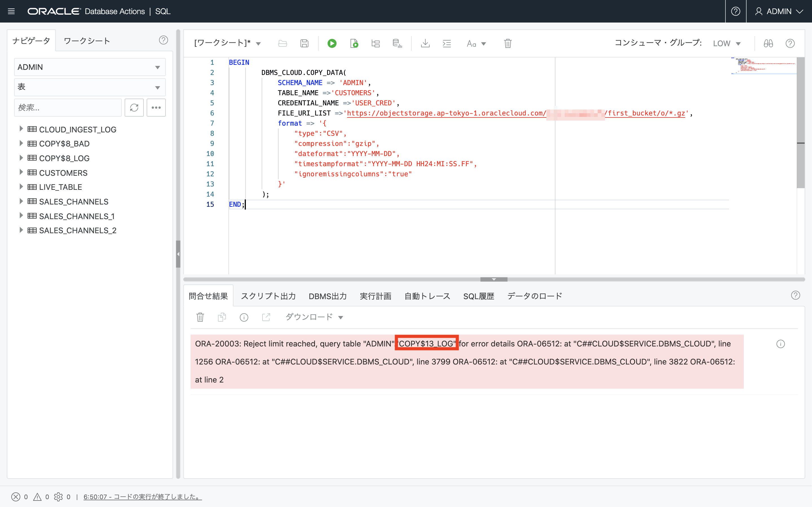Click the binoculars find icon
This screenshot has height=507, width=812.
click(x=768, y=43)
